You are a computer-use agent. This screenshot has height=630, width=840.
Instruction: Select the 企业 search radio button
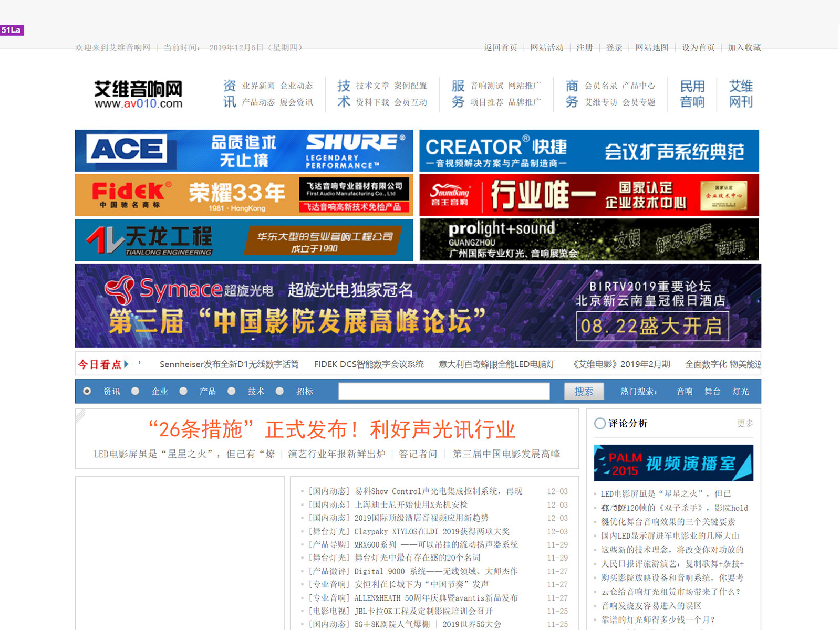coord(136,391)
